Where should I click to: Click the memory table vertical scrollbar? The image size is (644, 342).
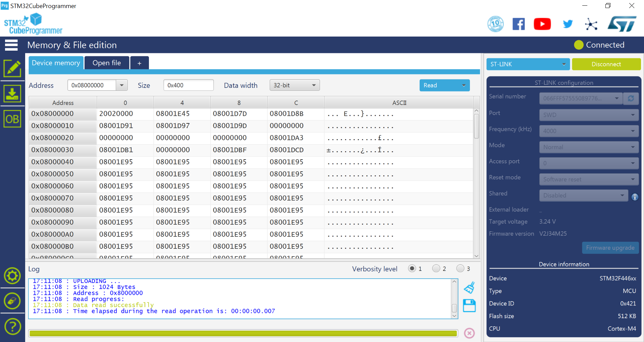click(476, 183)
